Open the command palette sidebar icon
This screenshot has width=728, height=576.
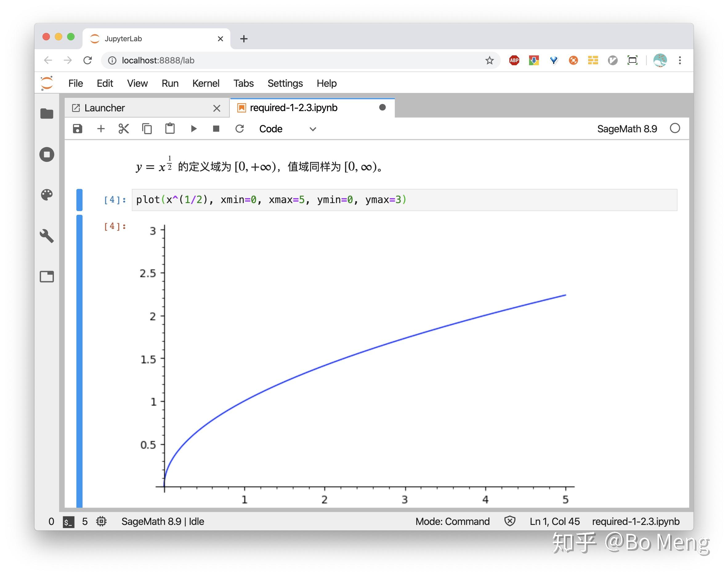tap(47, 194)
